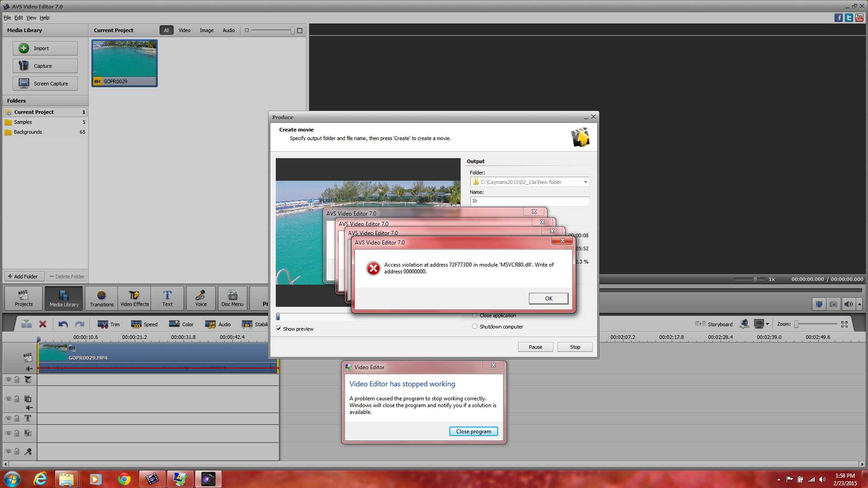Screen dimensions: 868x488
Task: Uncheck the Show preview checkbox
Action: (278, 328)
